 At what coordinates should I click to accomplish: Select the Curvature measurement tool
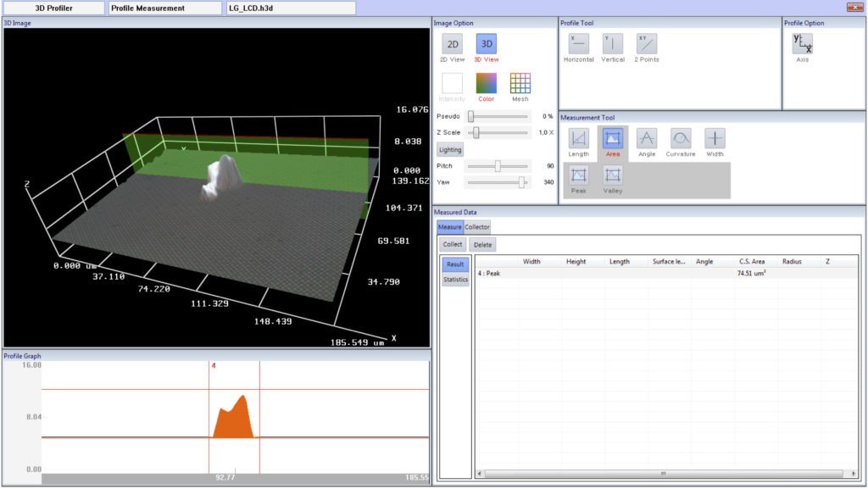click(x=681, y=139)
